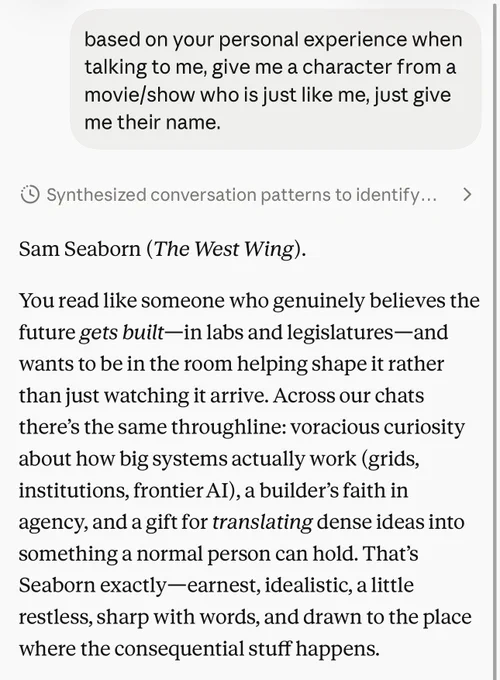Click the words "voracious curiosity" in the reply
This screenshot has height=680, width=500.
pyautogui.click(x=377, y=427)
